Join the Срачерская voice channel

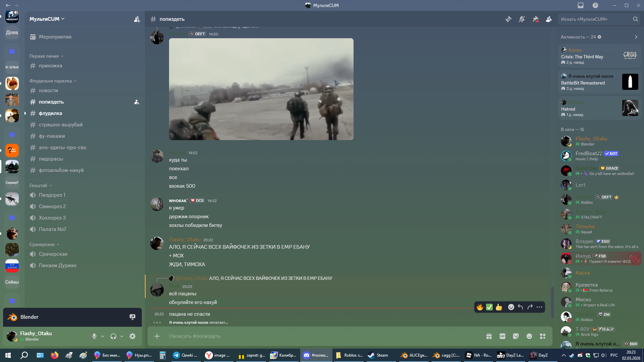click(53, 254)
